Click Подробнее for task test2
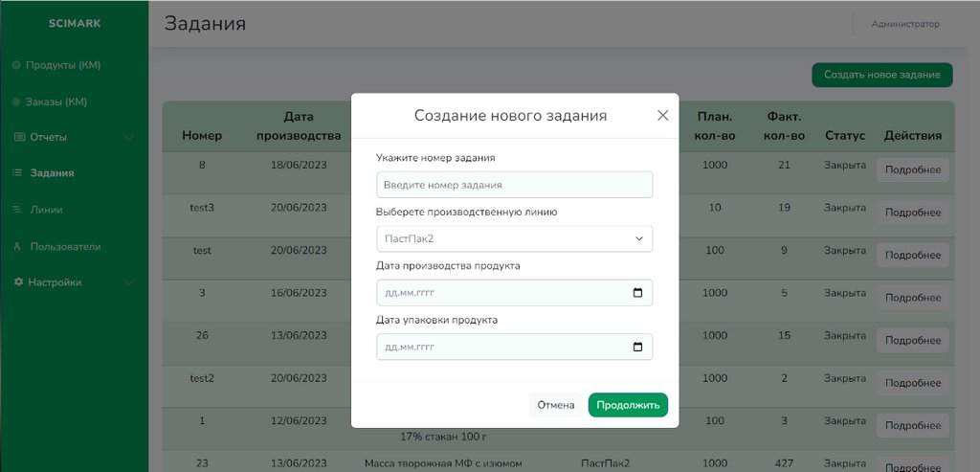 pos(912,383)
